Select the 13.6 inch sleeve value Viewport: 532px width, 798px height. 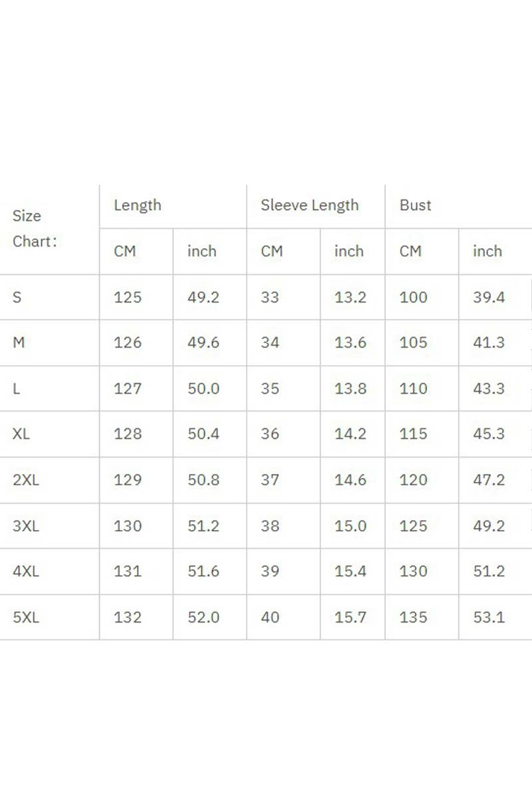(x=350, y=342)
